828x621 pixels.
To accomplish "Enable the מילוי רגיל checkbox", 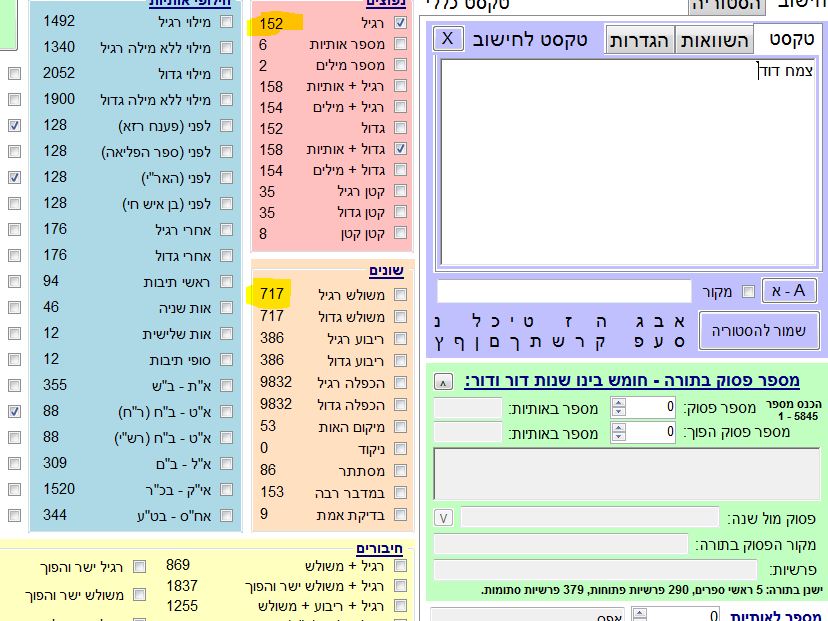I will pos(226,21).
